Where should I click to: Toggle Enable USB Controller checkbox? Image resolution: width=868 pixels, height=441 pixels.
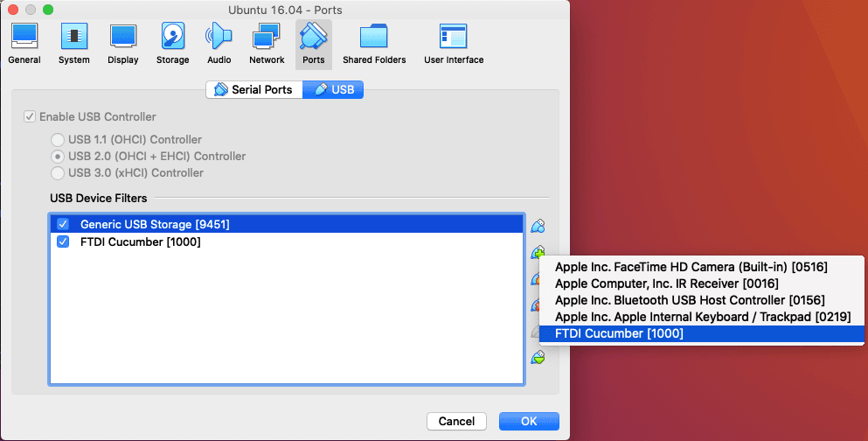point(30,117)
